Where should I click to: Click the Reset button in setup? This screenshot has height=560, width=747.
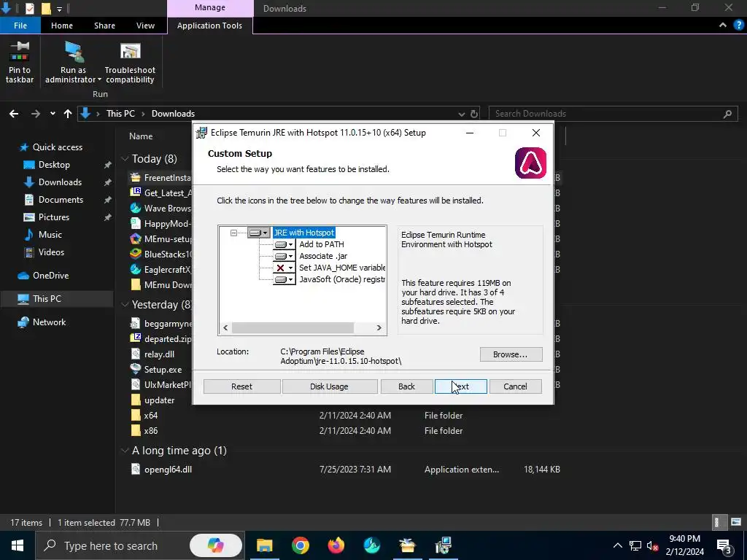(241, 386)
